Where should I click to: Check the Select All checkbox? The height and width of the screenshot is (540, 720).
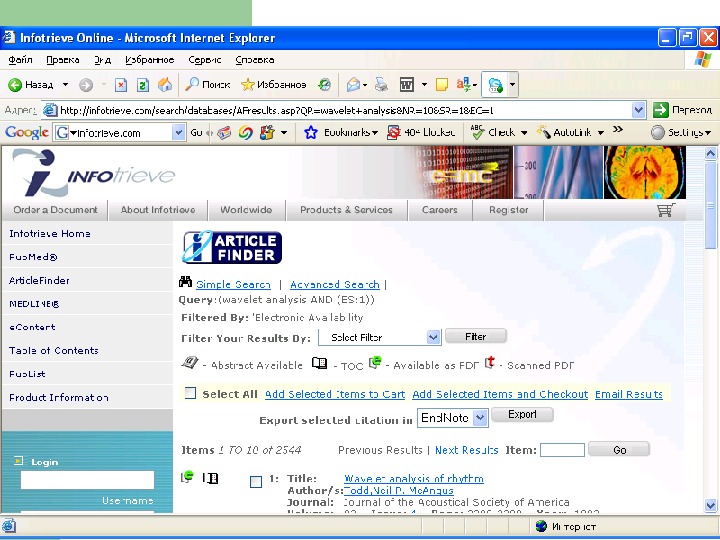[190, 393]
